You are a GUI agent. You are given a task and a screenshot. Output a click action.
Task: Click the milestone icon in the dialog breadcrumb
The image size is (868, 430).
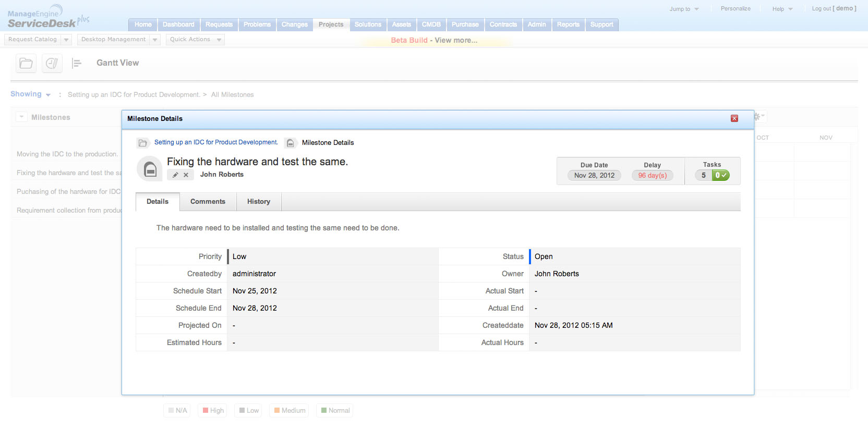[291, 143]
